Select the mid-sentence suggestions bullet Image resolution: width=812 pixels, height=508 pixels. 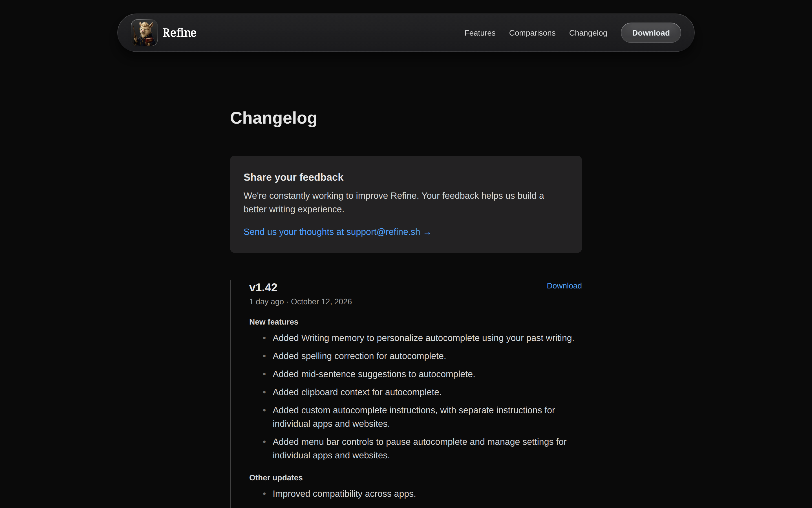click(374, 374)
